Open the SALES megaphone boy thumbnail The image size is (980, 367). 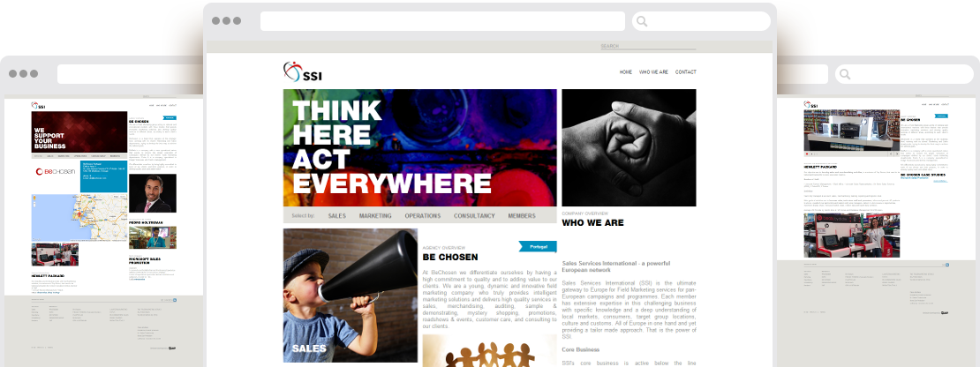(350, 296)
